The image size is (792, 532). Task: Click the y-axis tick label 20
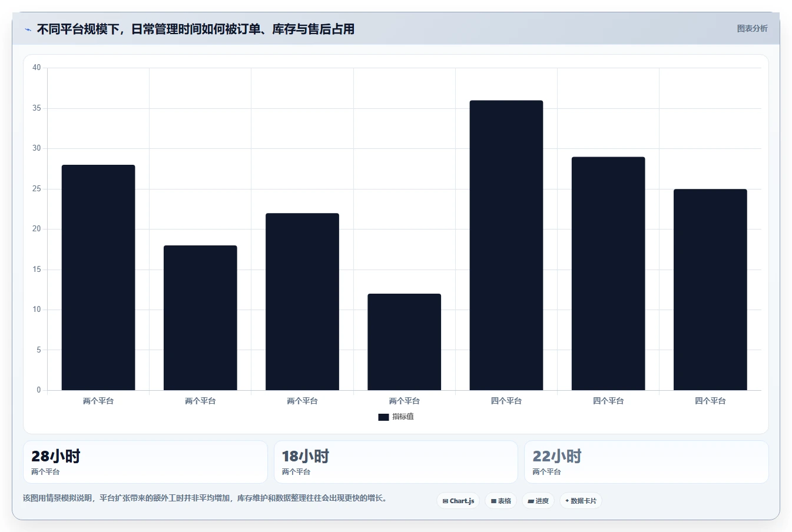(x=37, y=229)
